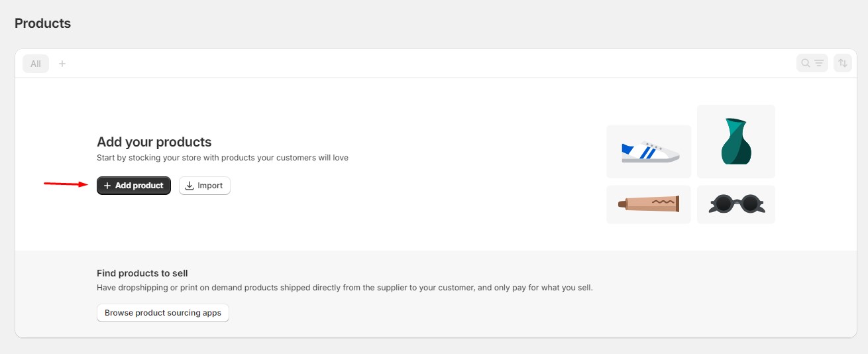Image resolution: width=868 pixels, height=354 pixels.
Task: Select the cosmetic tube illustration
Action: pyautogui.click(x=649, y=204)
